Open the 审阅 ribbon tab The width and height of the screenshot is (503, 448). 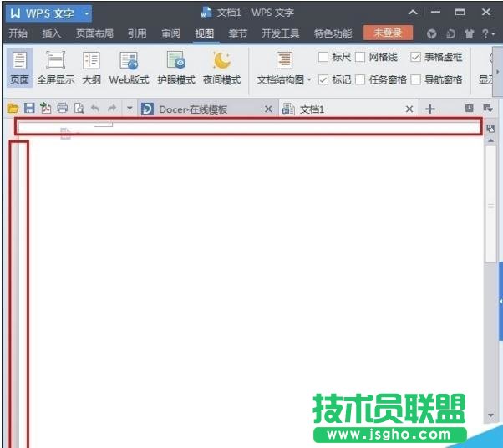click(170, 33)
